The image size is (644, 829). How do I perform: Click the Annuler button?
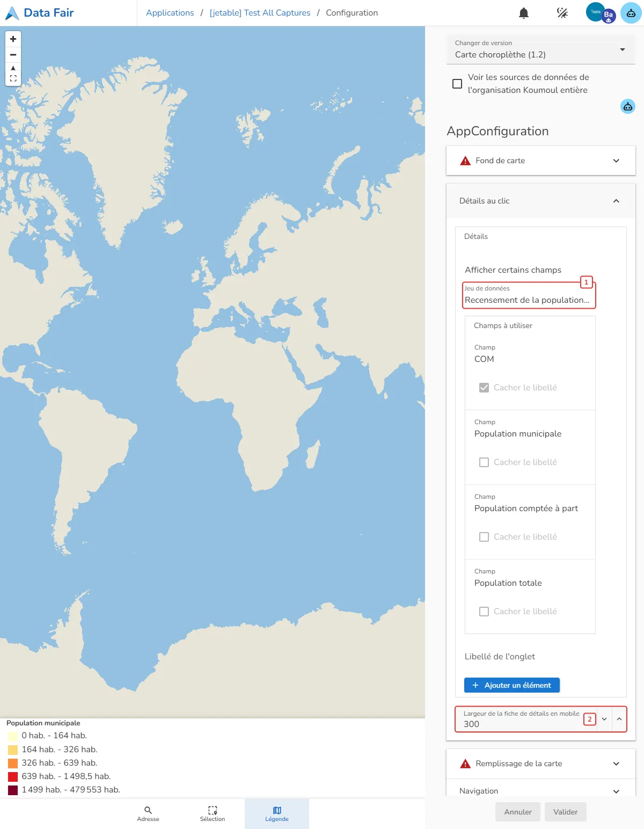(518, 812)
